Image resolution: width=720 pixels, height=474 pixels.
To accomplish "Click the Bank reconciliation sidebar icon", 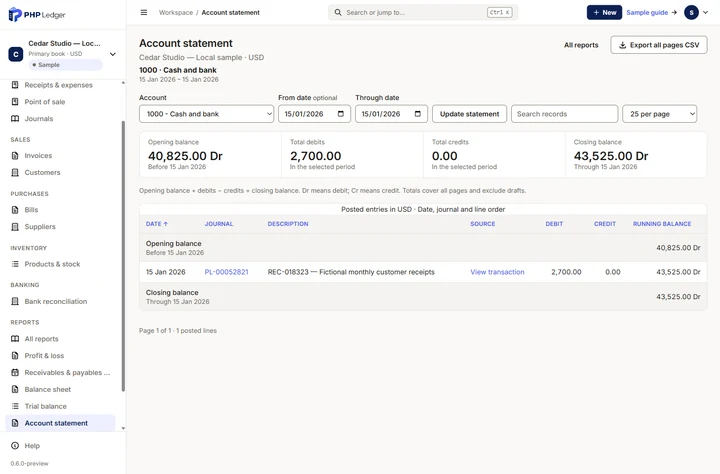I will [15, 301].
